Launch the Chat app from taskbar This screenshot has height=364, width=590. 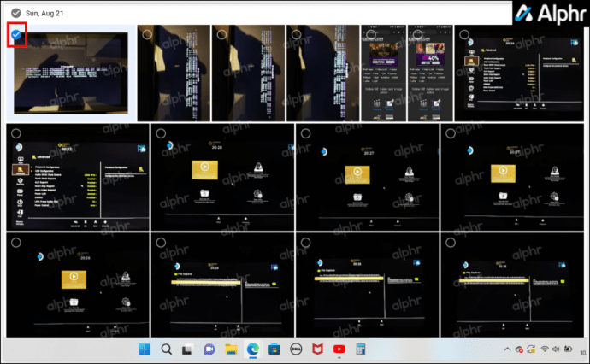click(209, 349)
